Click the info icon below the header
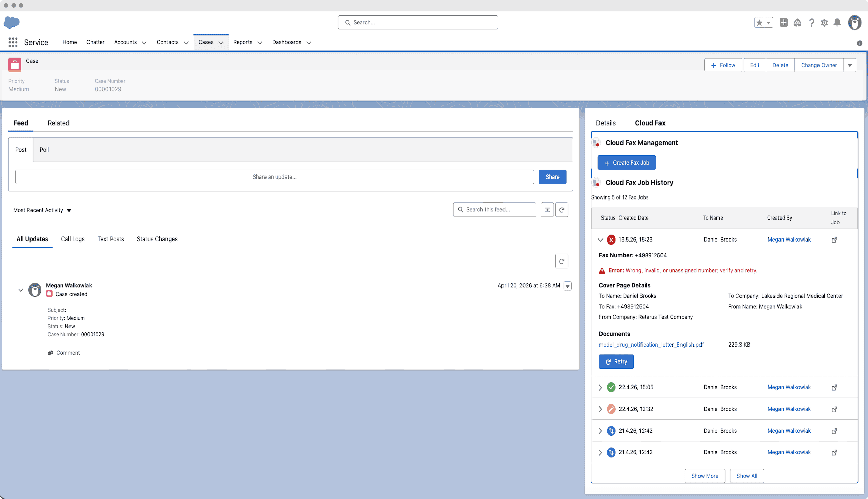This screenshot has height=499, width=868. click(x=860, y=43)
